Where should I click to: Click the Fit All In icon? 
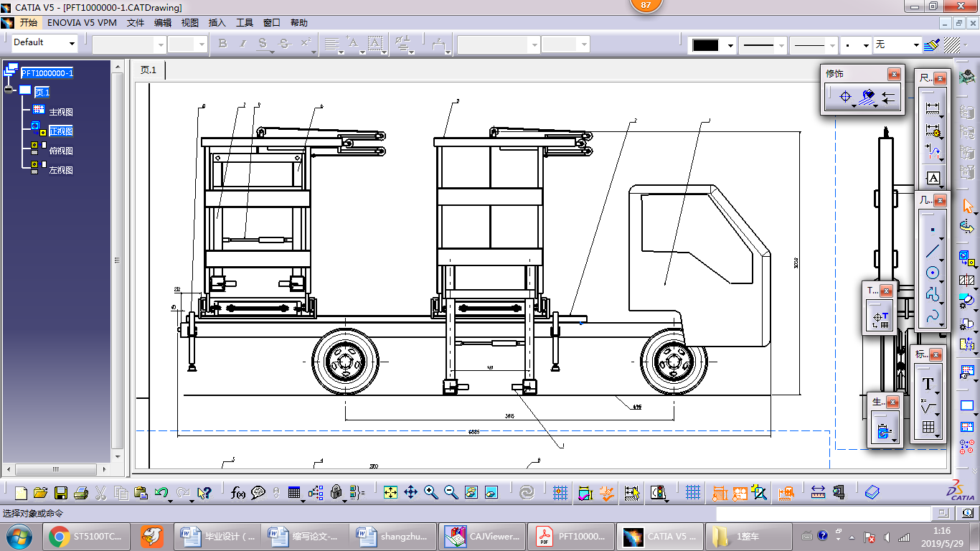click(x=390, y=492)
